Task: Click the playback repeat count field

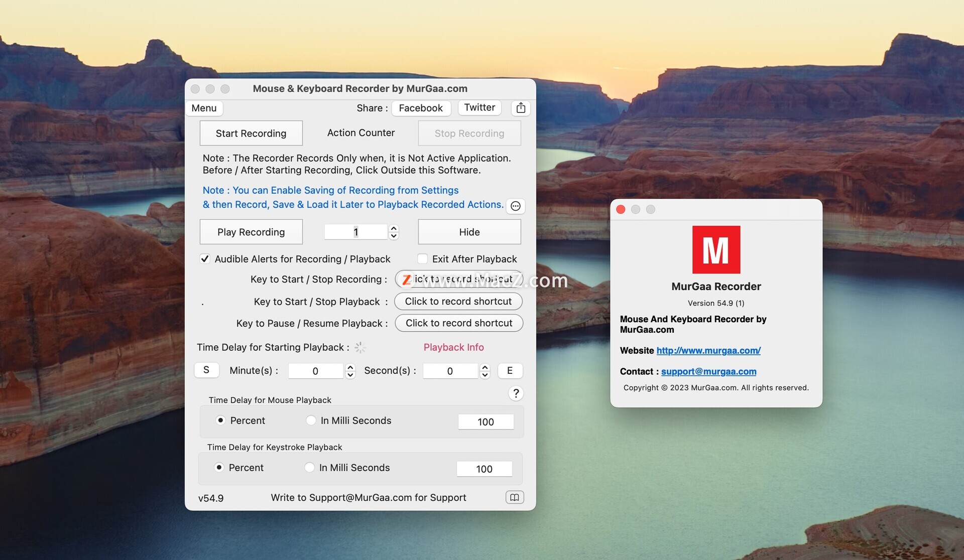Action: pyautogui.click(x=356, y=232)
